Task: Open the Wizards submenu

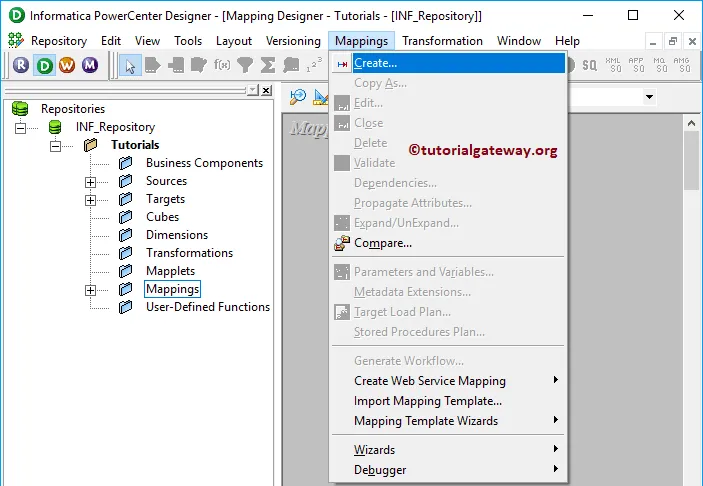Action: coord(448,449)
